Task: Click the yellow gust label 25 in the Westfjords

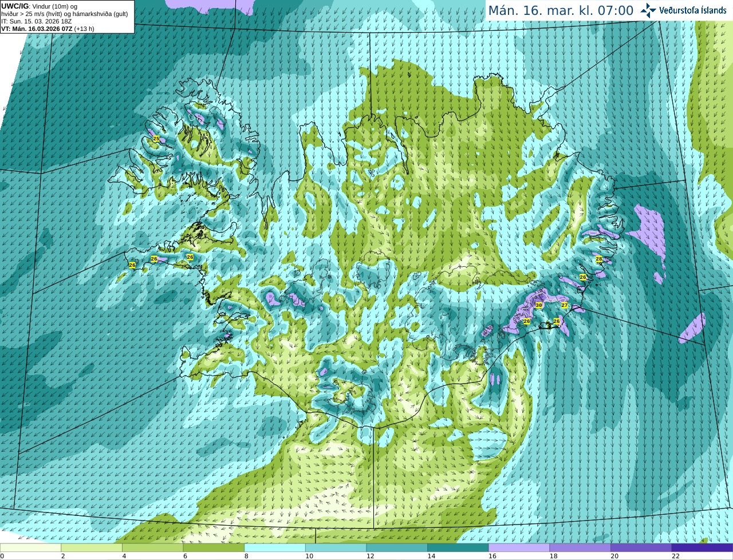Action: coord(156,139)
